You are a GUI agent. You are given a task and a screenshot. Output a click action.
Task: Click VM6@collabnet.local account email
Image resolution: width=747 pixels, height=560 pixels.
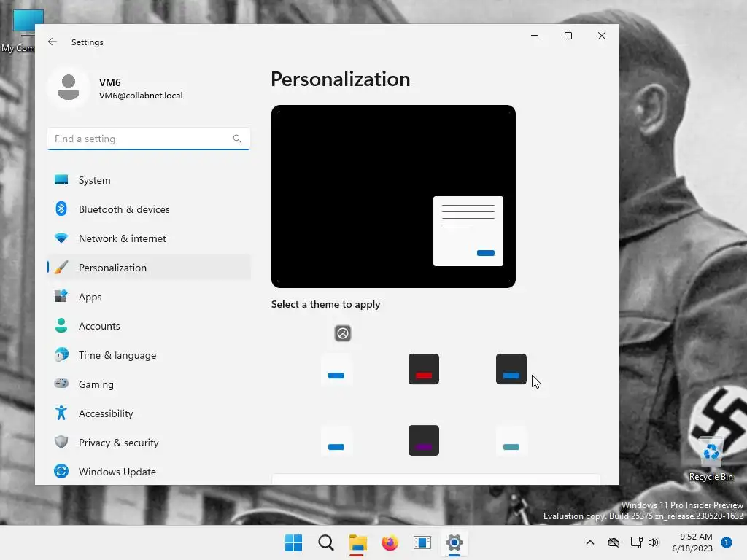point(141,96)
